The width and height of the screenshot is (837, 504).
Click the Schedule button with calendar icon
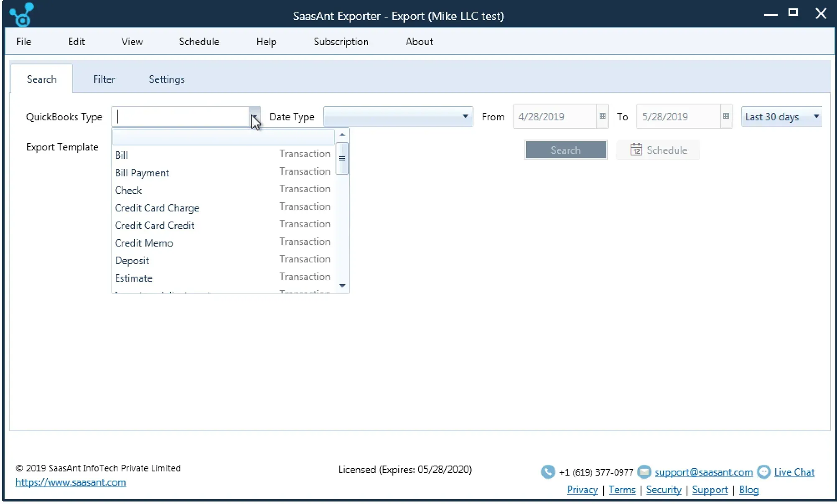(658, 150)
